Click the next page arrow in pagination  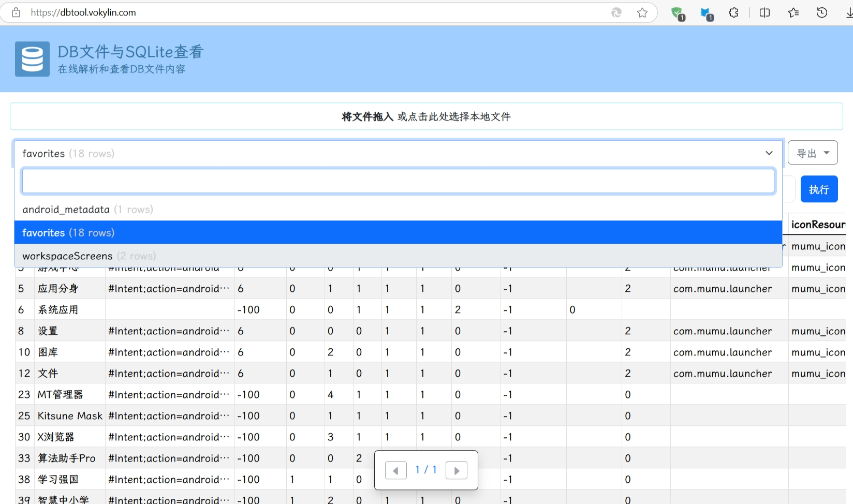pyautogui.click(x=457, y=470)
